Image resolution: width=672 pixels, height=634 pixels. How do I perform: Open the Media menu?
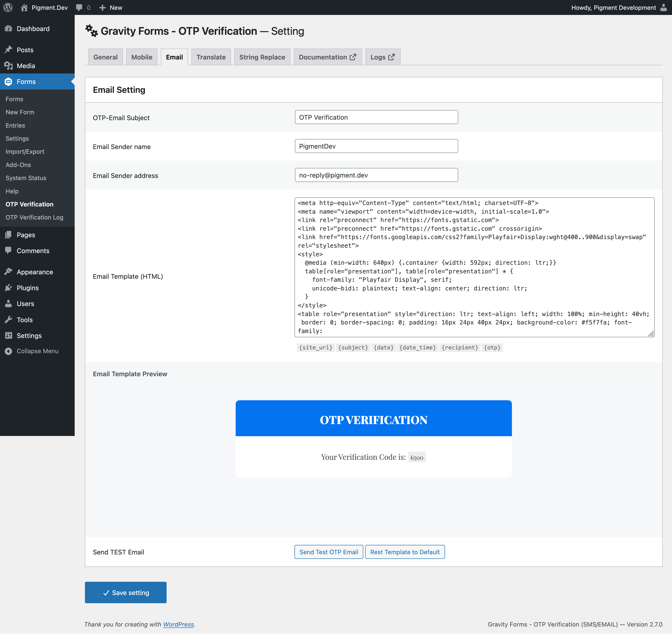coord(37,66)
